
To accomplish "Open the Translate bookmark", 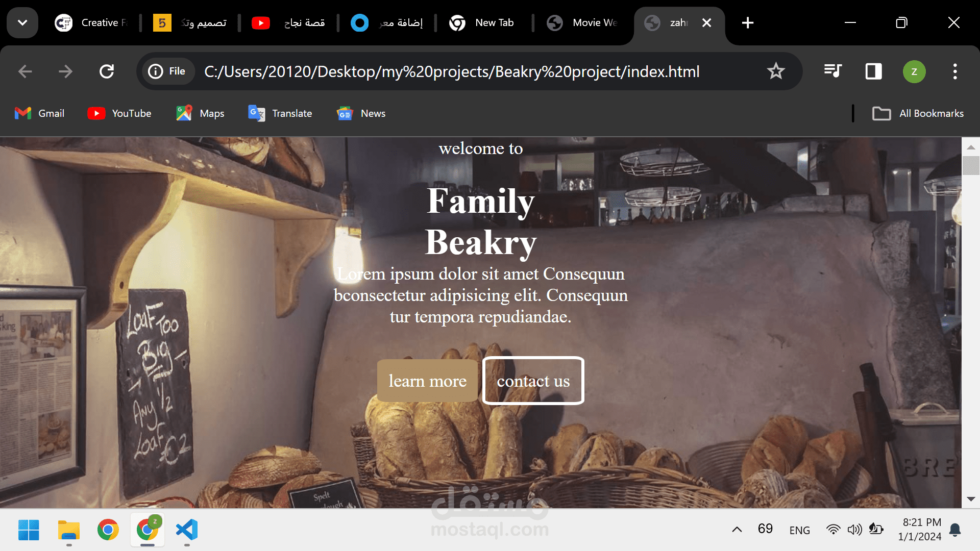I will click(x=280, y=113).
